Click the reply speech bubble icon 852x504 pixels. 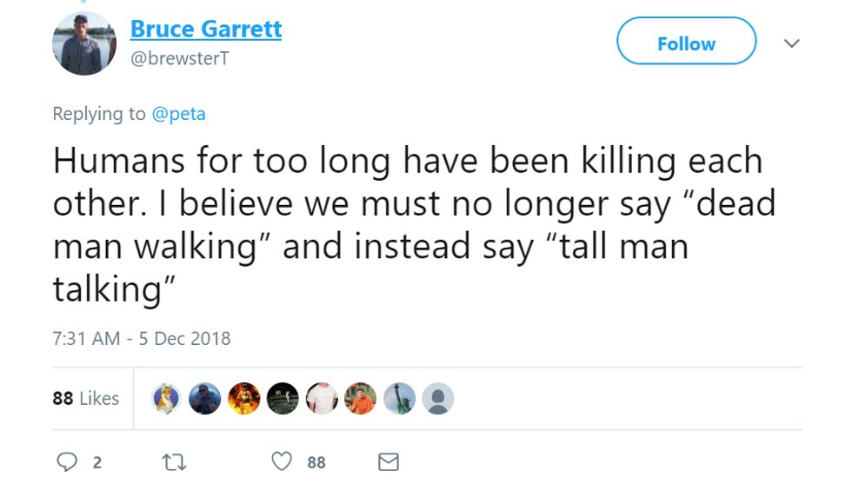(x=67, y=462)
